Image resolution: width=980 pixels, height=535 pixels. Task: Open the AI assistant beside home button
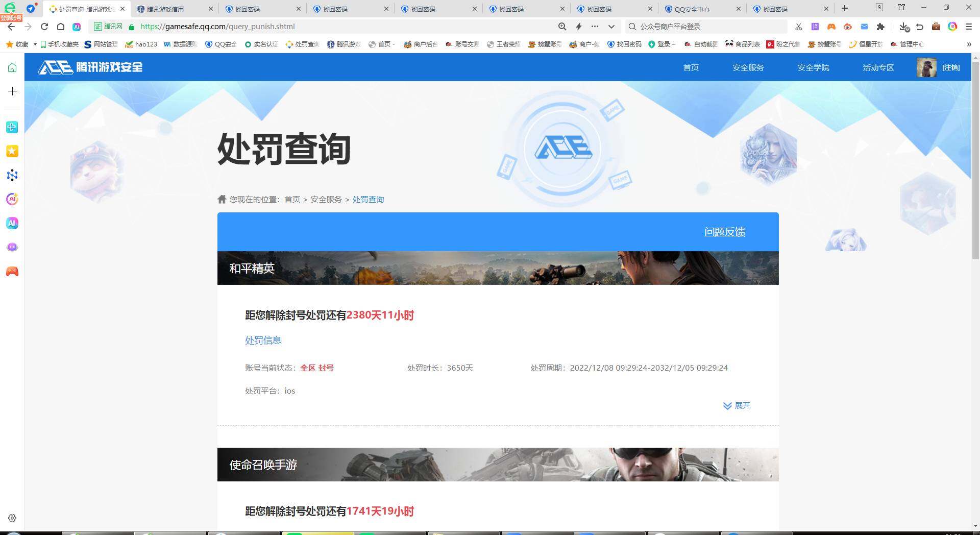click(x=77, y=27)
